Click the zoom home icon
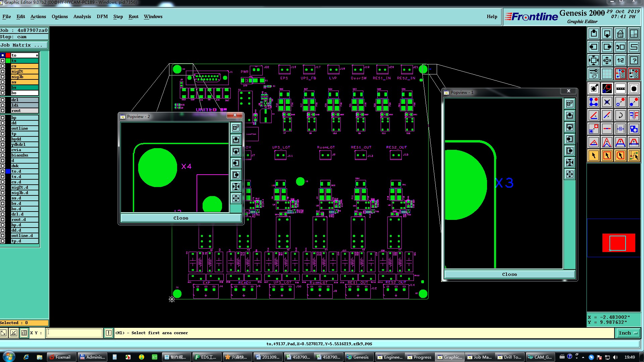 620,34
